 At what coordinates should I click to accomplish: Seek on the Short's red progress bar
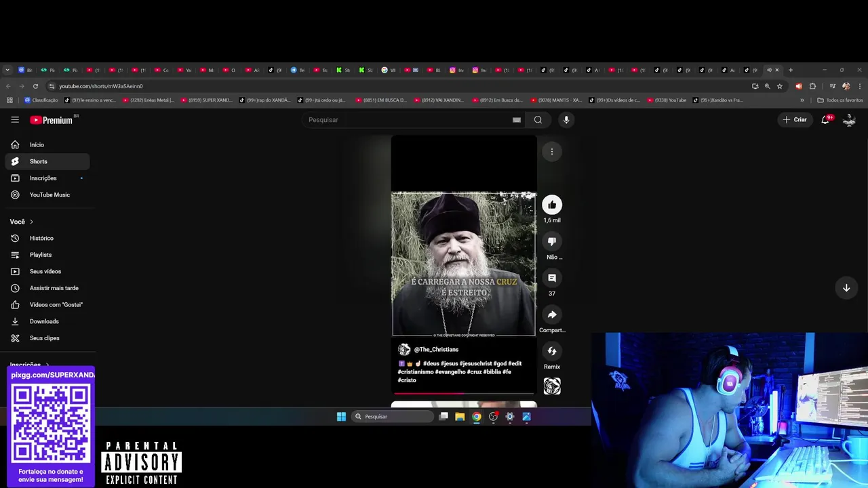coord(464,393)
